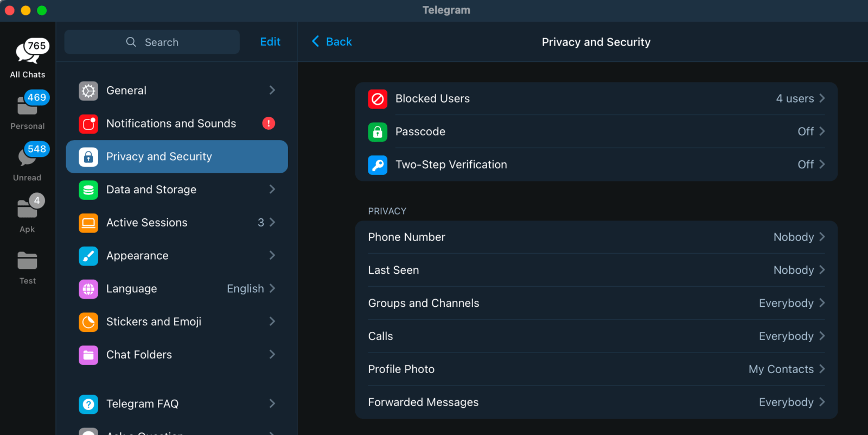Expand Data and Storage chevron
This screenshot has width=868, height=435.
(x=272, y=189)
